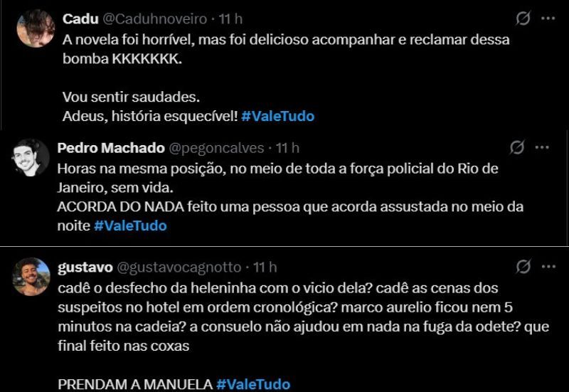This screenshot has height=392, width=569.
Task: Click the 11 h timestamp on gustavo's post
Action: 265,267
